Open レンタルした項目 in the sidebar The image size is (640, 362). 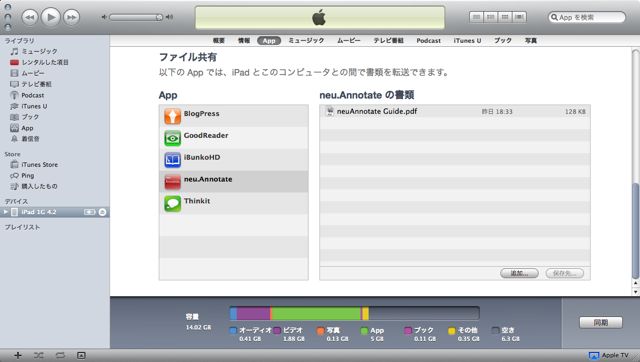pos(45,62)
